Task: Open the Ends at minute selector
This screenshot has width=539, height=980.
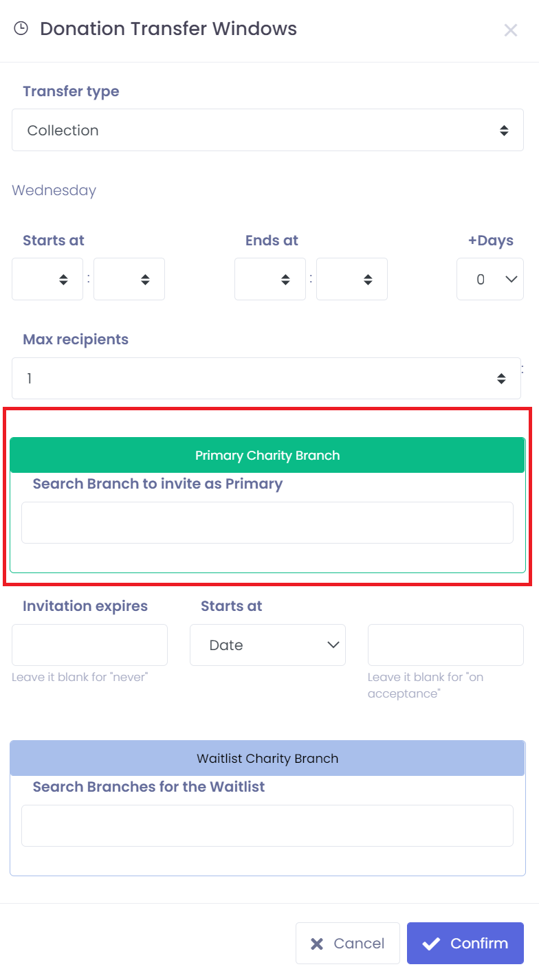Action: pyautogui.click(x=352, y=279)
